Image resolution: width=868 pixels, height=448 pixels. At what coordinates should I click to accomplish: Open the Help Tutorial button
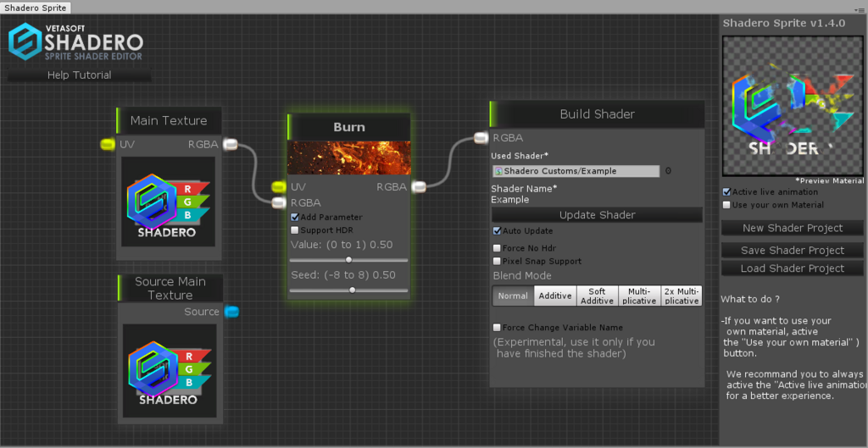79,75
